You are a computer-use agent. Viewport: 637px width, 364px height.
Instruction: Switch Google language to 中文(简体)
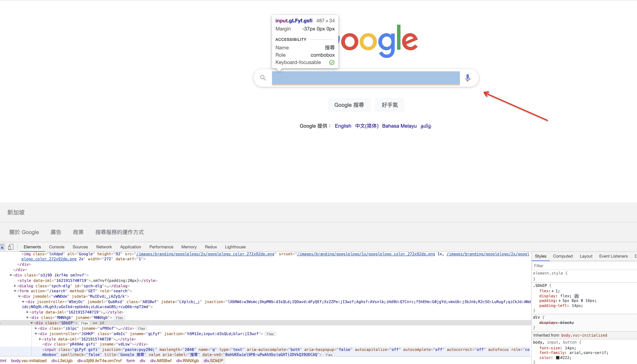pos(367,126)
